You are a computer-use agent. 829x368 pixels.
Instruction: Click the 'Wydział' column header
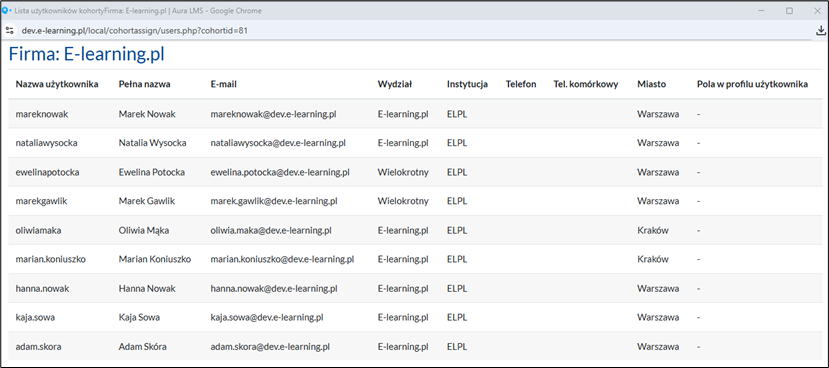pyautogui.click(x=395, y=84)
